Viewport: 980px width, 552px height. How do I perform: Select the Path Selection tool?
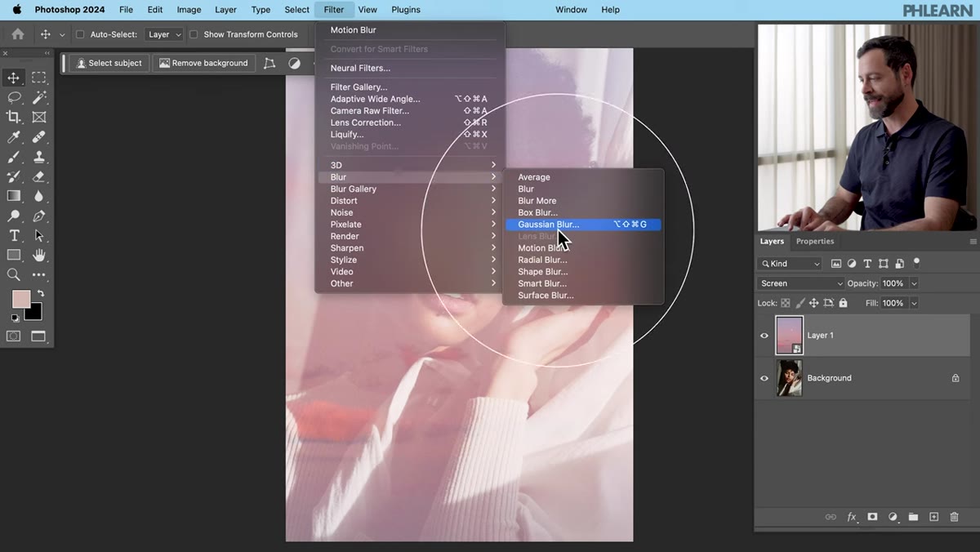[x=39, y=235]
